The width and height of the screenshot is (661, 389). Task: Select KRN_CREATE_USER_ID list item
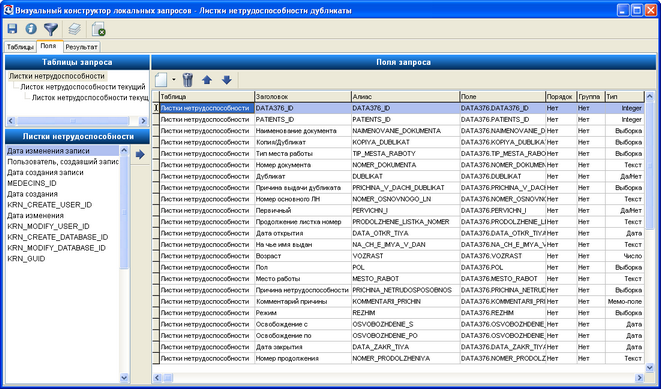pyautogui.click(x=63, y=205)
